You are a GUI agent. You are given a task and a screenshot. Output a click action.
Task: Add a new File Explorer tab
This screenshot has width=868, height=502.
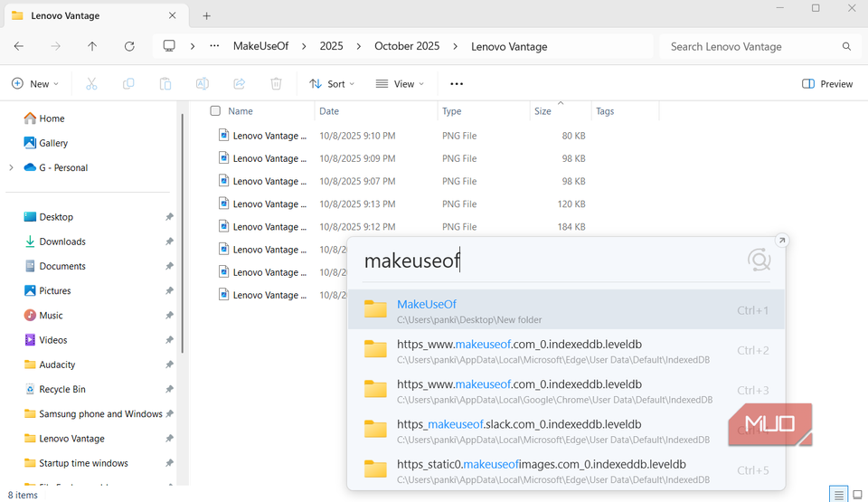click(x=206, y=16)
